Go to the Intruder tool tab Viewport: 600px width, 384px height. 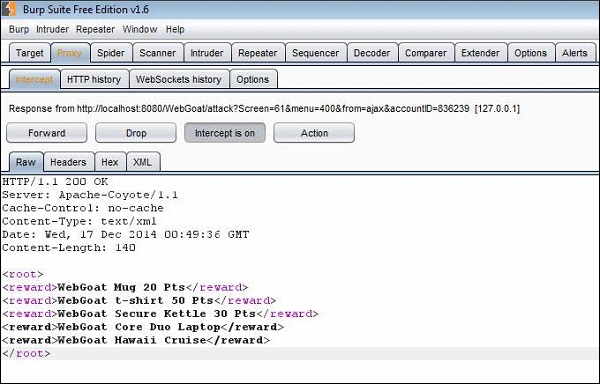[x=207, y=53]
